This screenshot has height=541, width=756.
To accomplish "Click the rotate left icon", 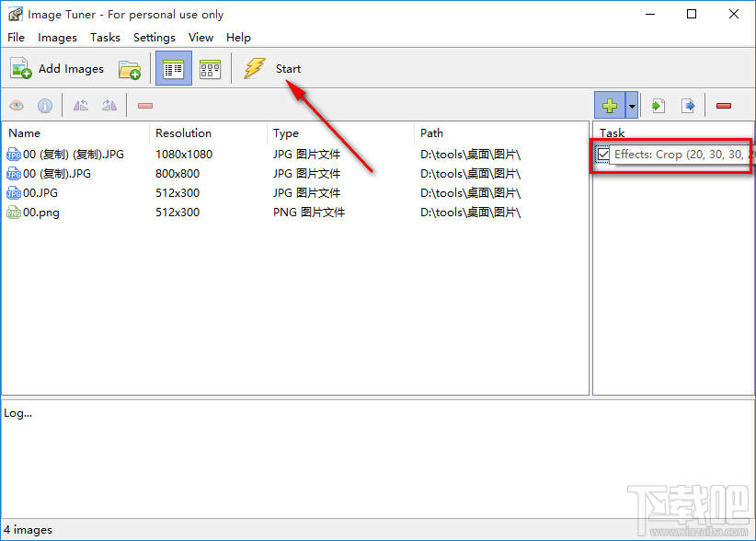I will (81, 105).
